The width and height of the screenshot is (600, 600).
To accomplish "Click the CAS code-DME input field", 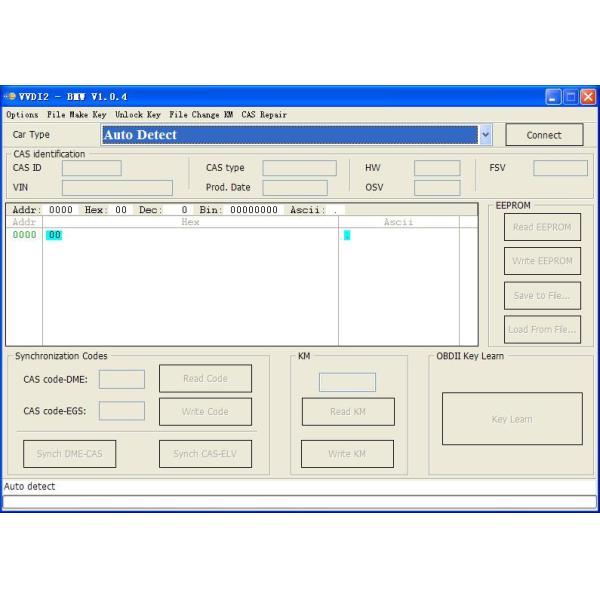I will click(x=122, y=380).
